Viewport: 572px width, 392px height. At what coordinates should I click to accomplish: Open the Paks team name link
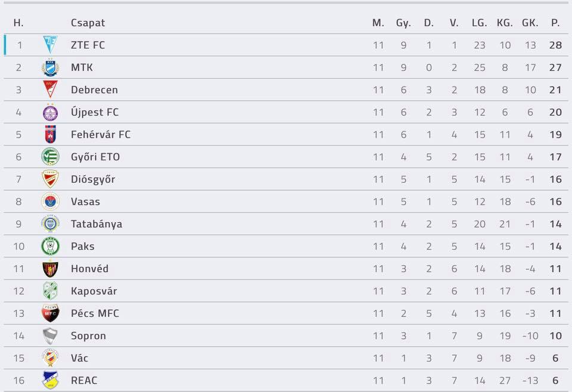coord(83,246)
